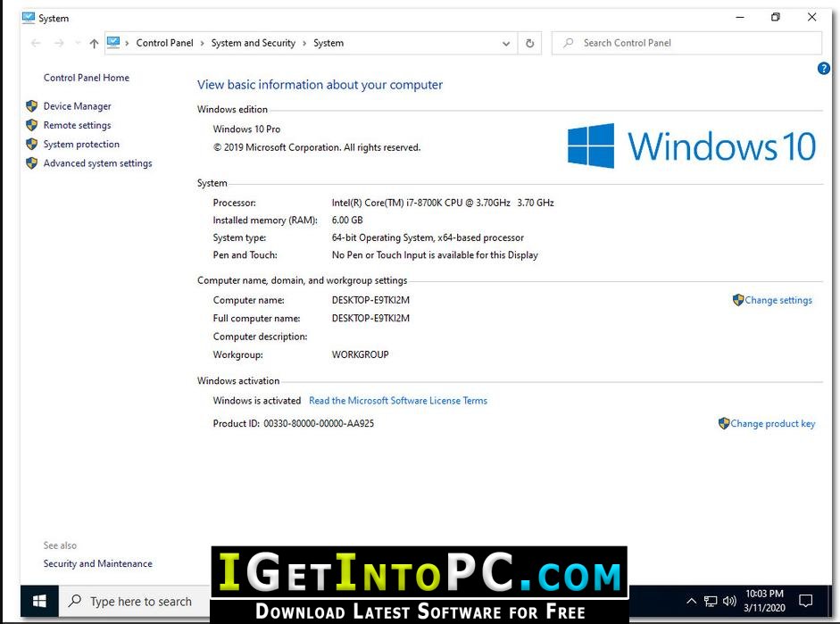The width and height of the screenshot is (840, 624).
Task: Open Remote settings
Action: (x=77, y=125)
